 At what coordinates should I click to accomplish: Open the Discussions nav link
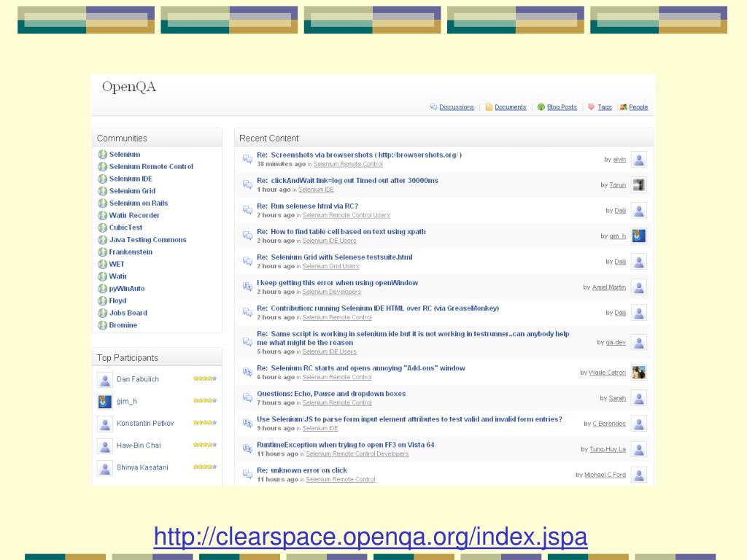(x=457, y=107)
